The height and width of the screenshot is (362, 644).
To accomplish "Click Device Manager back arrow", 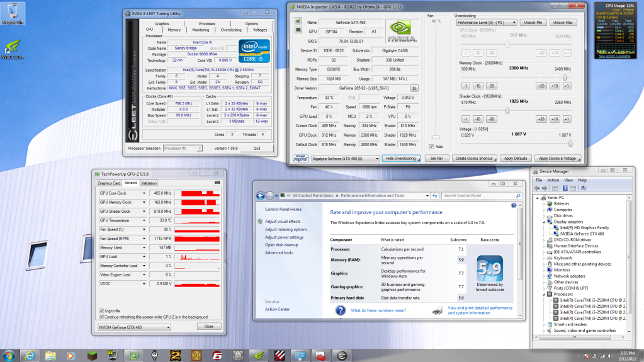I will point(537,188).
